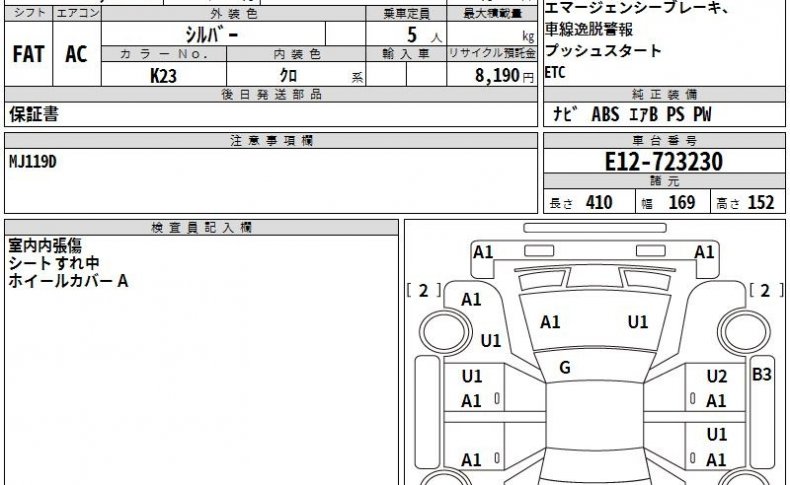
Task: Select recycle deposit 8,190円
Action: click(504, 76)
